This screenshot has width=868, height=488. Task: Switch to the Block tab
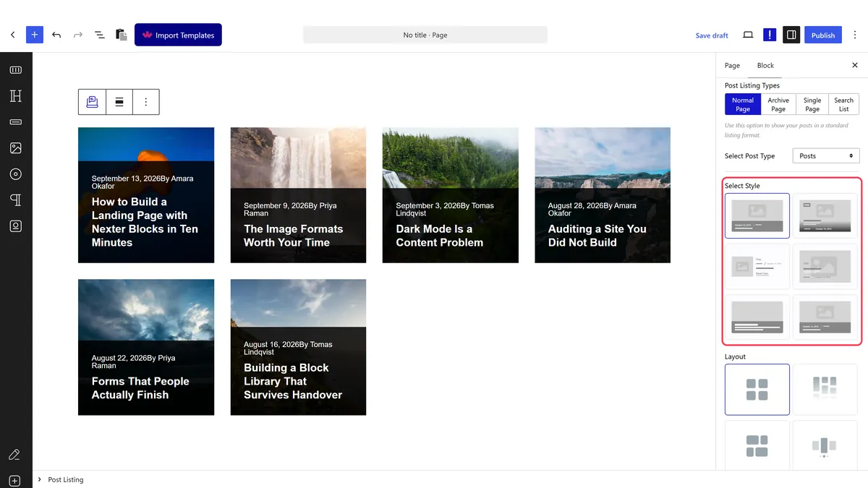tap(765, 65)
